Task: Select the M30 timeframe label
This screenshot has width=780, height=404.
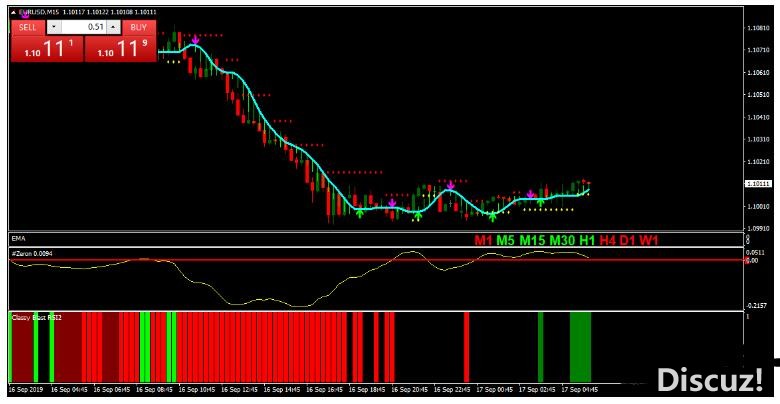Action: pyautogui.click(x=563, y=240)
